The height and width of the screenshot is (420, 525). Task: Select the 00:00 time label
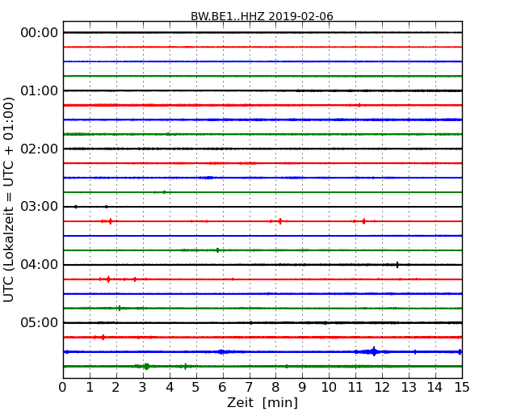[x=40, y=33]
